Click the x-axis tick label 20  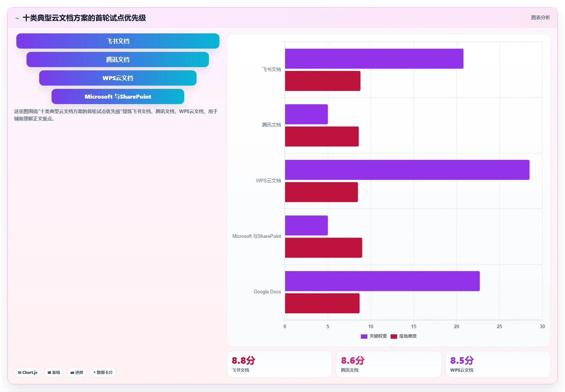(x=457, y=326)
